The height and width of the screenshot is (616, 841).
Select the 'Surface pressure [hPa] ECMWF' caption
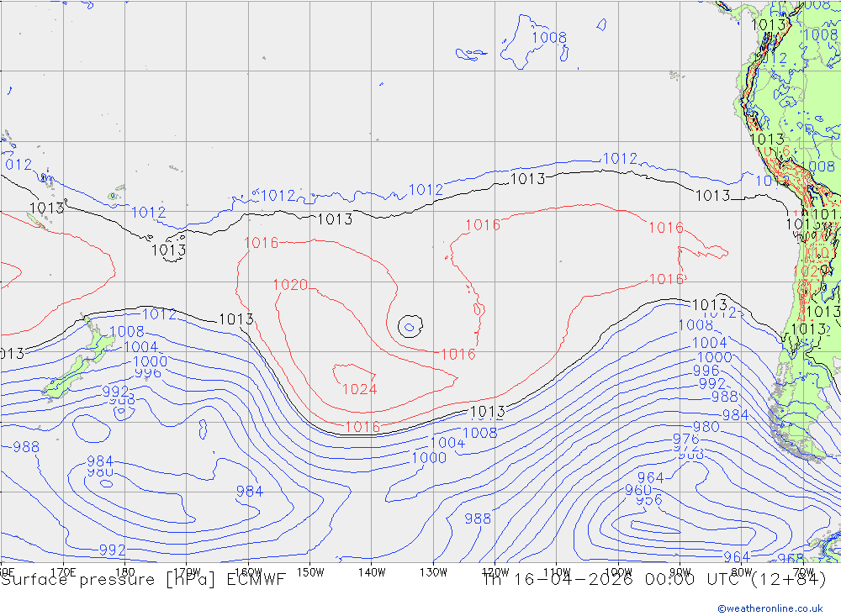(x=143, y=580)
